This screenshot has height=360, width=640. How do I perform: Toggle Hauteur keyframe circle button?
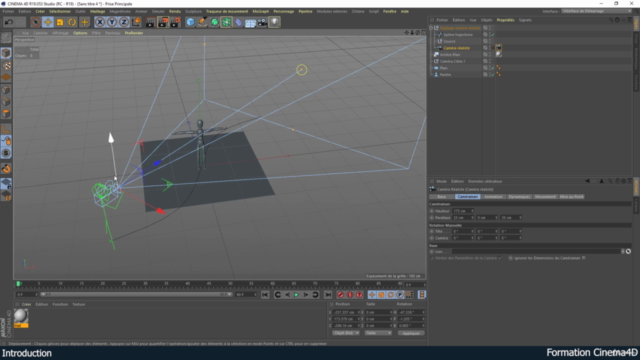[x=432, y=211]
